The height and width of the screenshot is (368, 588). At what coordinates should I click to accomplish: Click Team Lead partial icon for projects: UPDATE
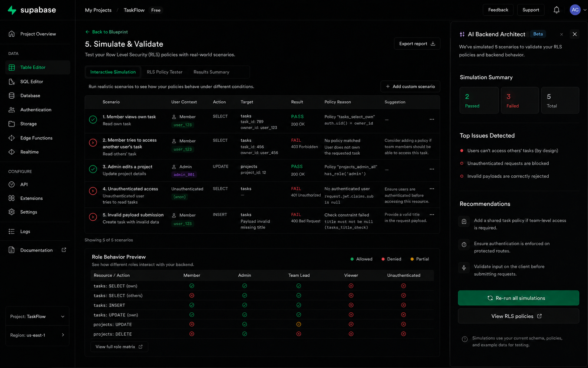(x=299, y=324)
